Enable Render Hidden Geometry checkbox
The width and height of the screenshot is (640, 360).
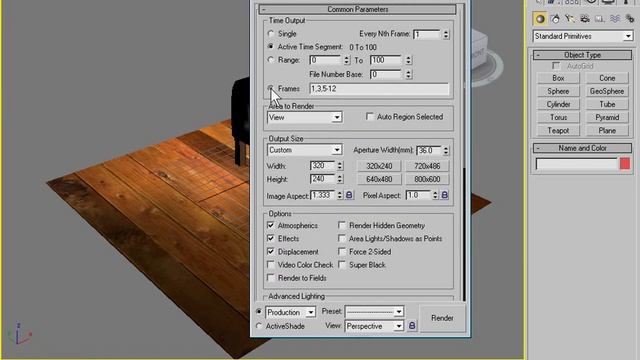[x=342, y=225]
